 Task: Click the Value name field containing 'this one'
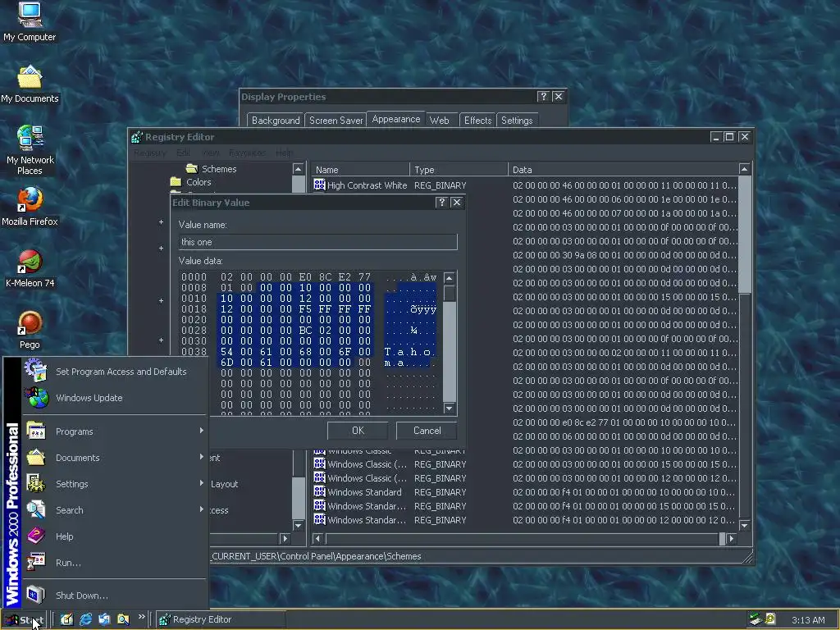(317, 242)
